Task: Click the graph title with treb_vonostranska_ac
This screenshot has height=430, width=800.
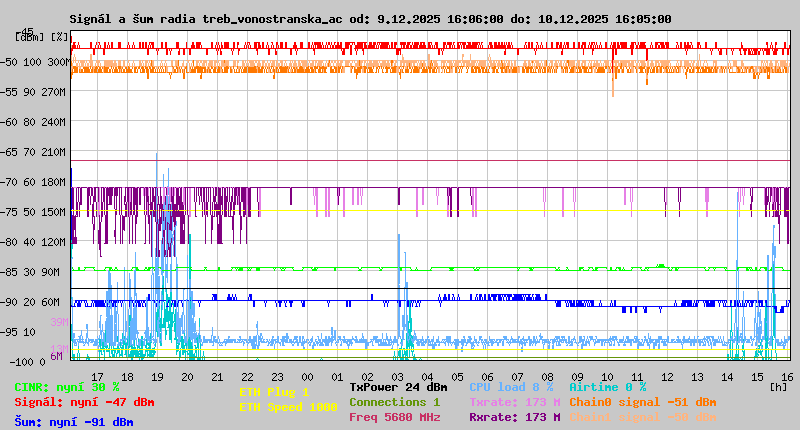Action: 370,19
